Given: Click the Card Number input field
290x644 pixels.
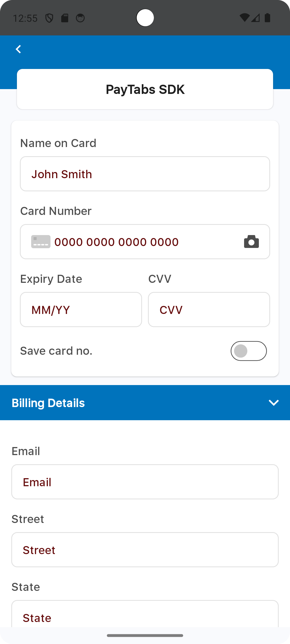Looking at the screenshot, I should [145, 242].
